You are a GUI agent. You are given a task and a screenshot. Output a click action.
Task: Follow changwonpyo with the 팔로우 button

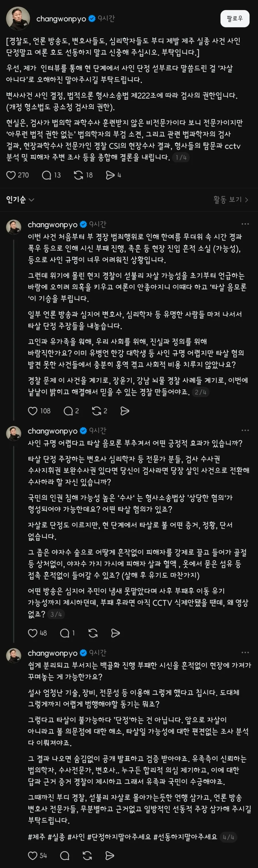235,19
